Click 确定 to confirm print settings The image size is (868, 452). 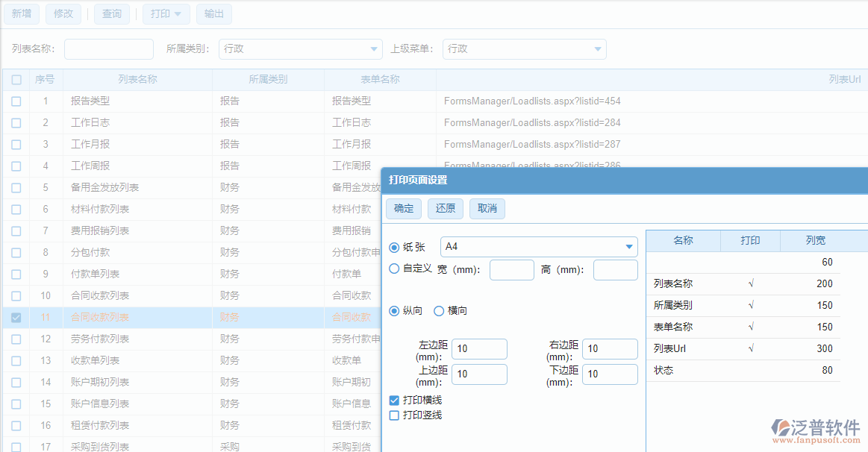[403, 209]
